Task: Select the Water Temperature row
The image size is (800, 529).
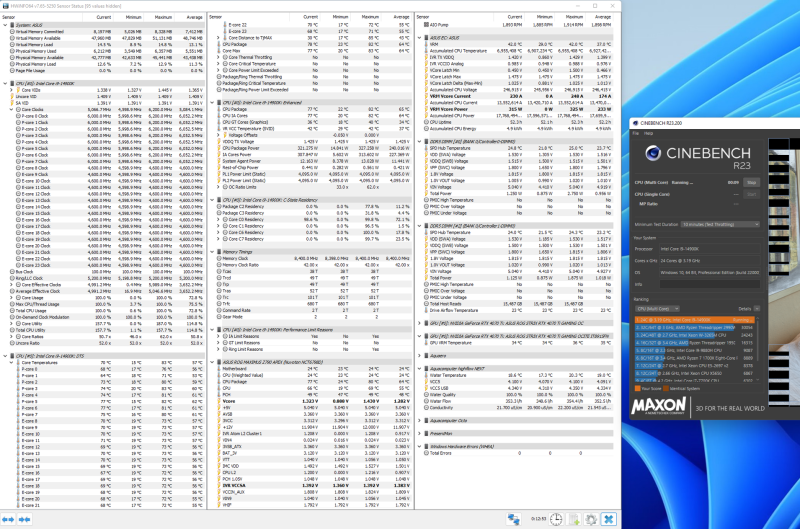Action: [518, 375]
